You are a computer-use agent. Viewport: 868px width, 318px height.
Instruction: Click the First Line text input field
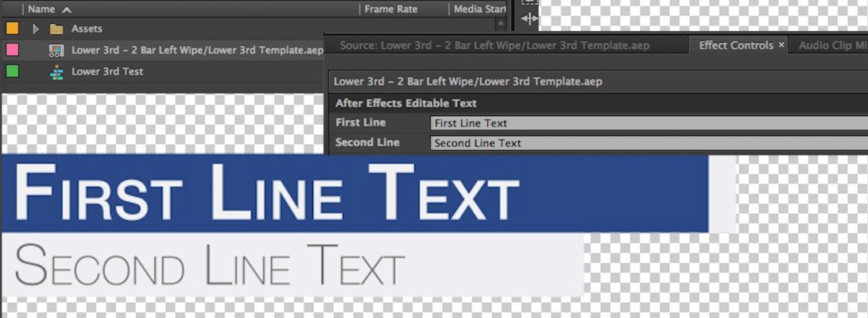pyautogui.click(x=648, y=123)
